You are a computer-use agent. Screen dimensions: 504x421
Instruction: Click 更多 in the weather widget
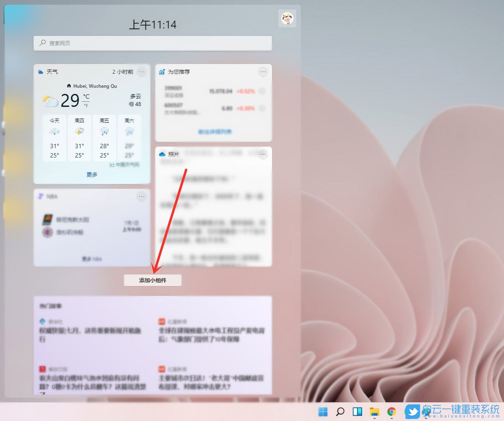pos(91,174)
